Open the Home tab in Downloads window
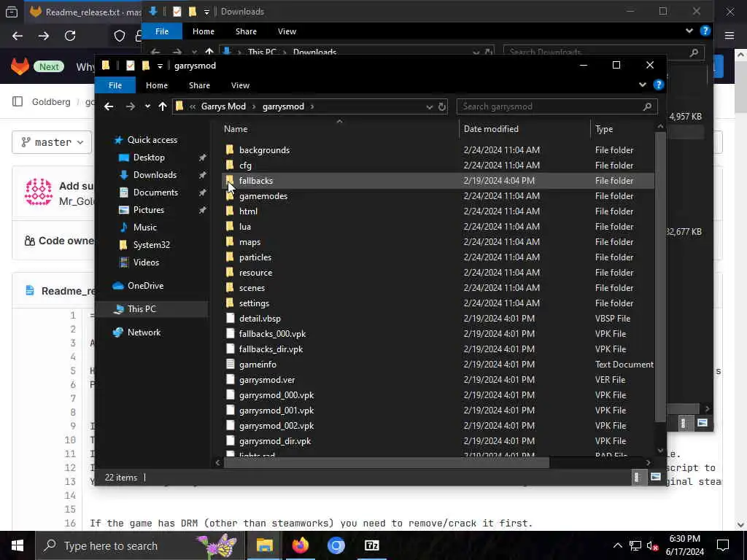 (204, 31)
